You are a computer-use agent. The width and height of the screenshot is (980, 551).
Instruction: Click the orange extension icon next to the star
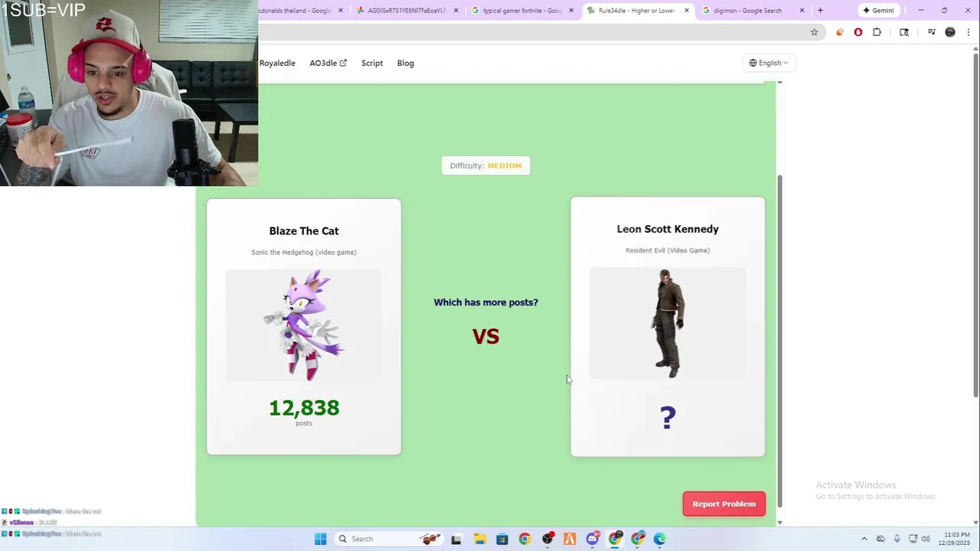coord(840,32)
